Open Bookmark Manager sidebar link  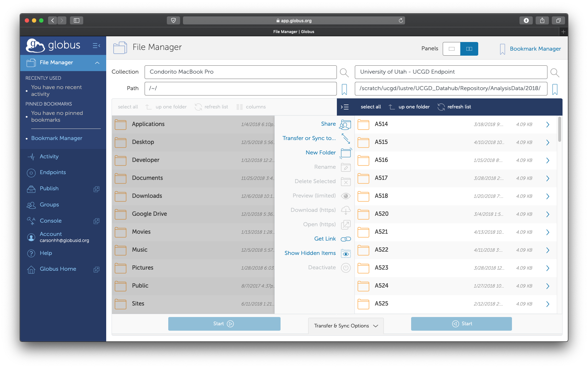[x=57, y=138]
